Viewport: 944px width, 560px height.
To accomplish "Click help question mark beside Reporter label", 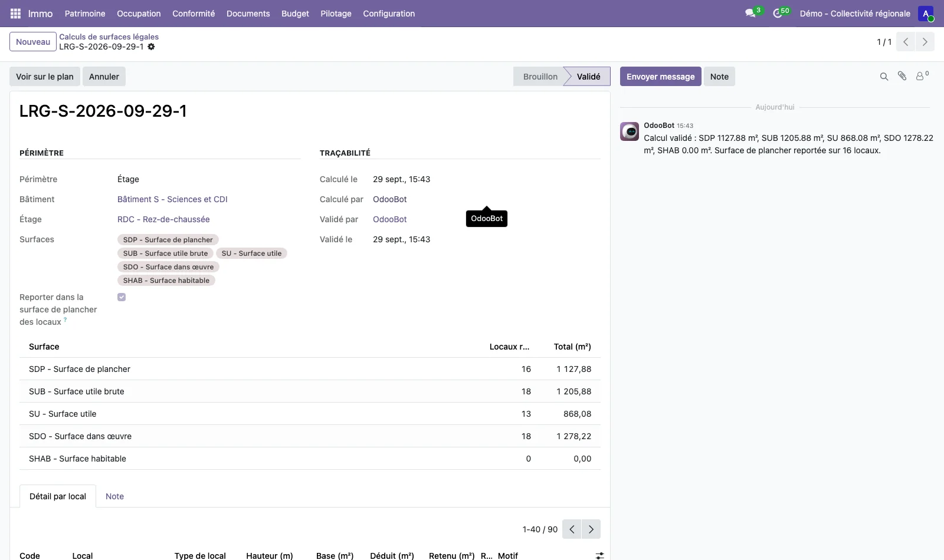I will 65,320.
